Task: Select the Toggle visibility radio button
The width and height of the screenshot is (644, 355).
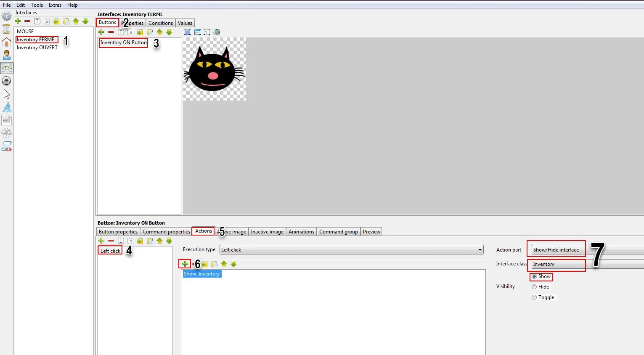Action: pos(534,297)
